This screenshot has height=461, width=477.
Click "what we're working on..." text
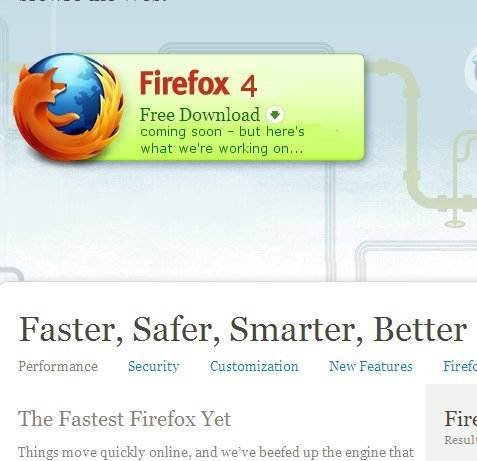coord(222,148)
